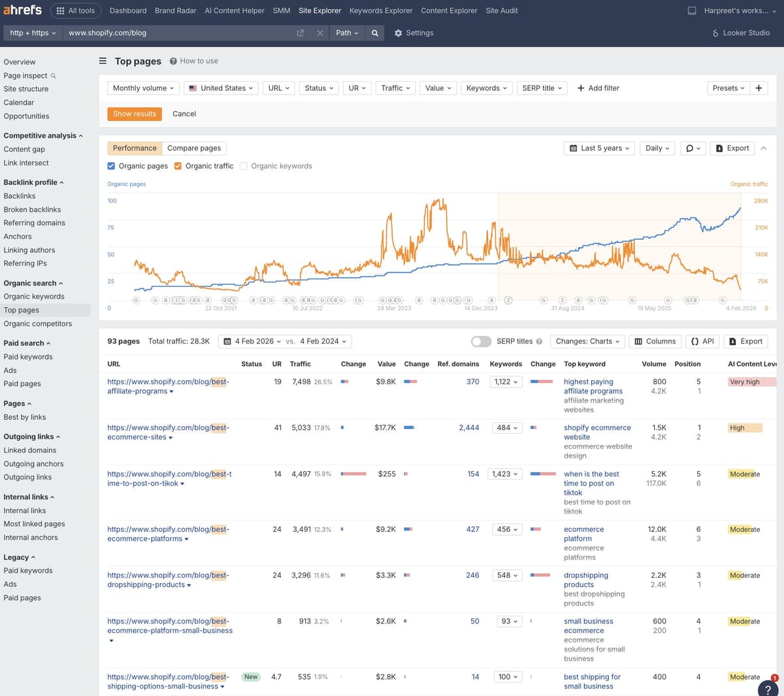Image resolution: width=784 pixels, height=696 pixels.
Task: Open Keywords Explorer from the top navigation
Action: (381, 10)
